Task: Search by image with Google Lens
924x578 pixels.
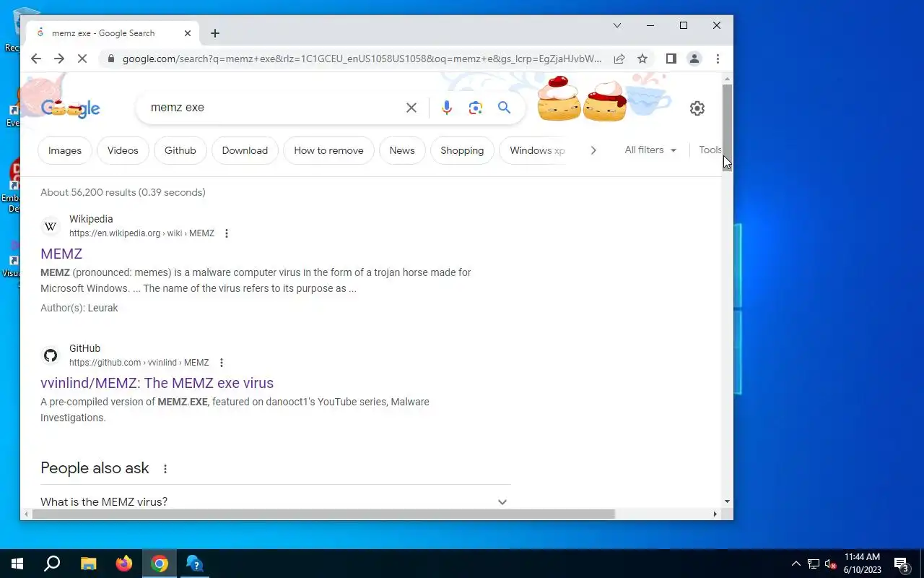Action: point(475,108)
